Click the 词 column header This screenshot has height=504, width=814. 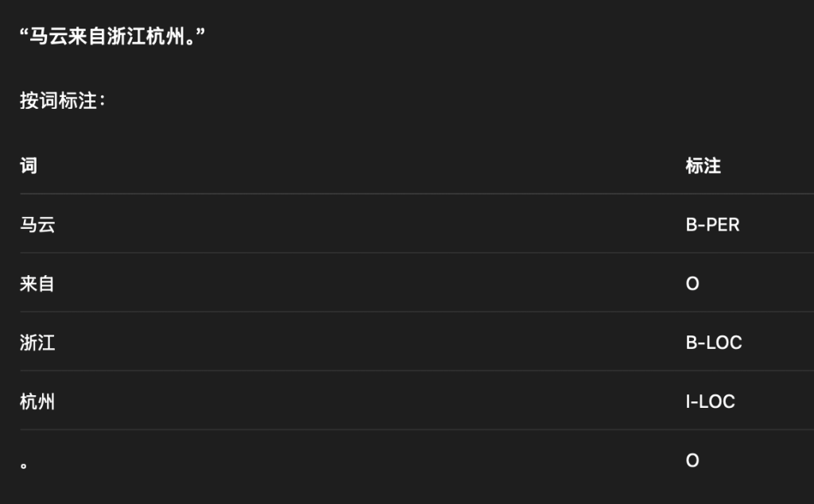point(29,165)
